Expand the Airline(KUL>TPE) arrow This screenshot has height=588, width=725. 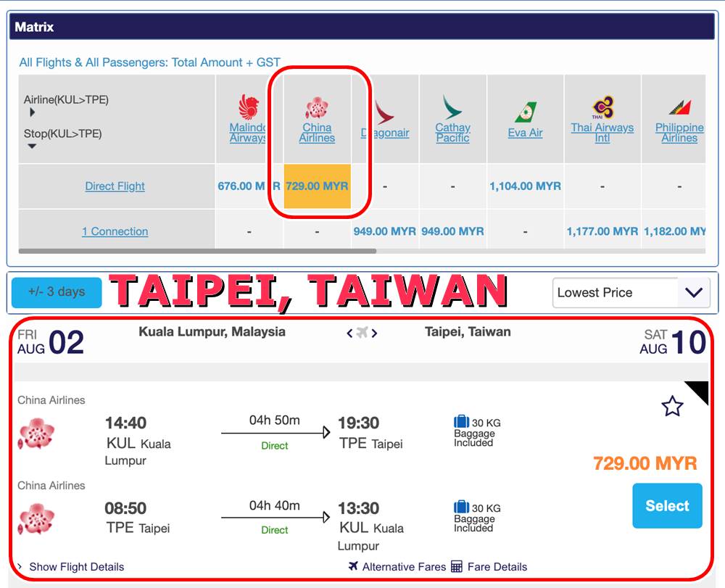click(x=32, y=112)
